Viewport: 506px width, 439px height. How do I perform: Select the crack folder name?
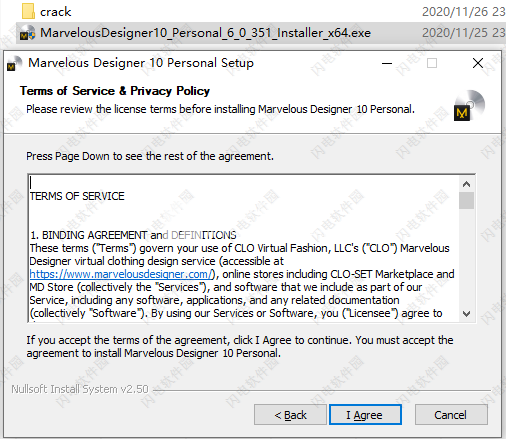56,12
